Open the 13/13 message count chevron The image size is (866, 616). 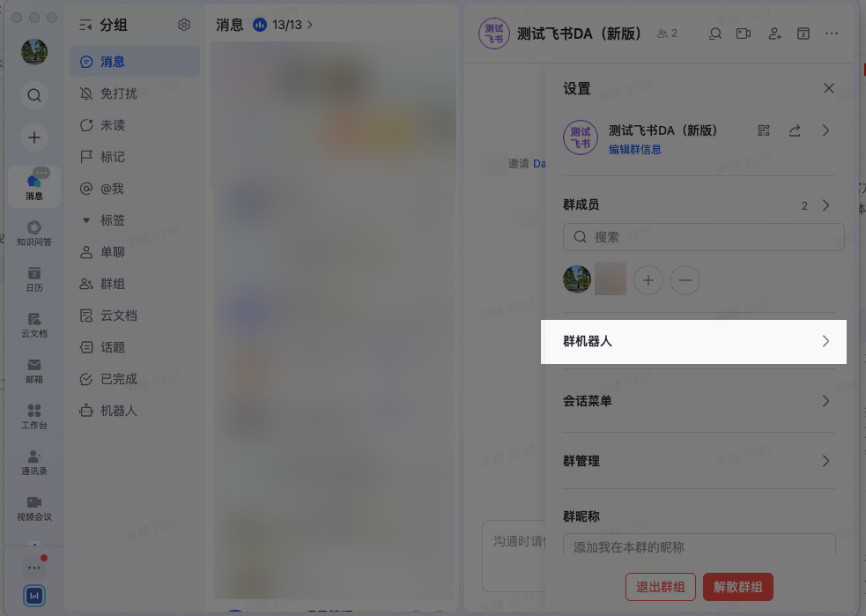point(310,25)
